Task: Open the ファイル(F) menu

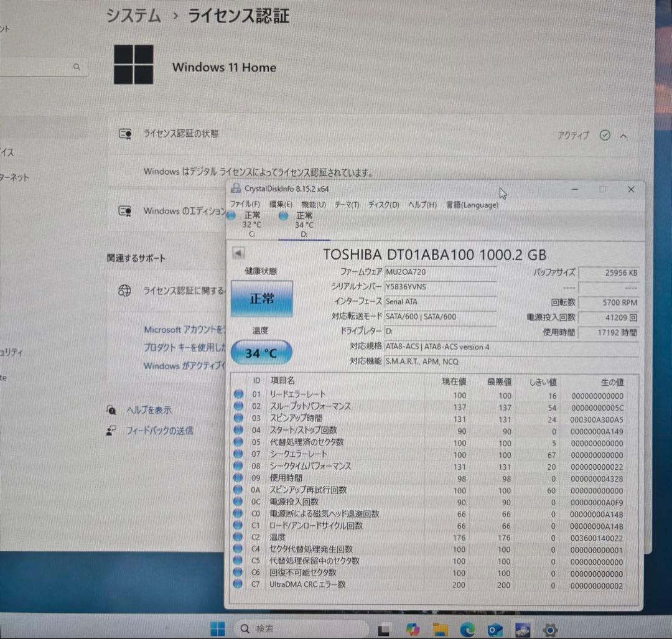Action: click(x=245, y=204)
